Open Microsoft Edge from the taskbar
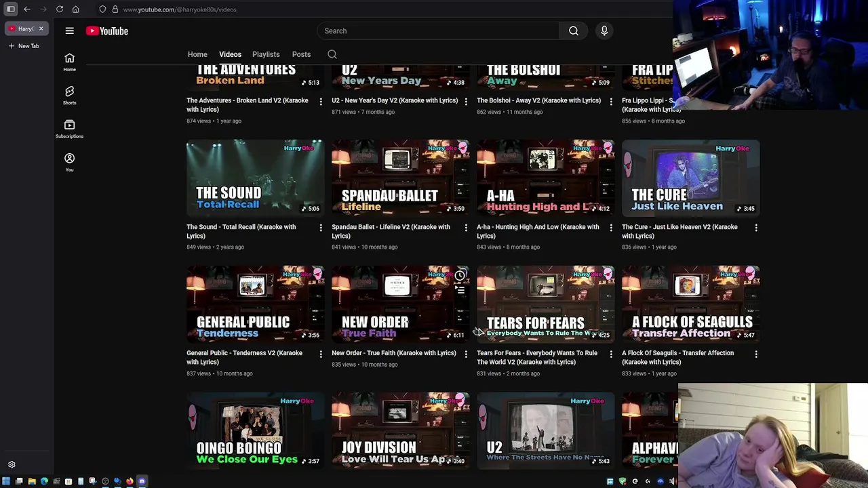868x488 pixels. click(44, 481)
